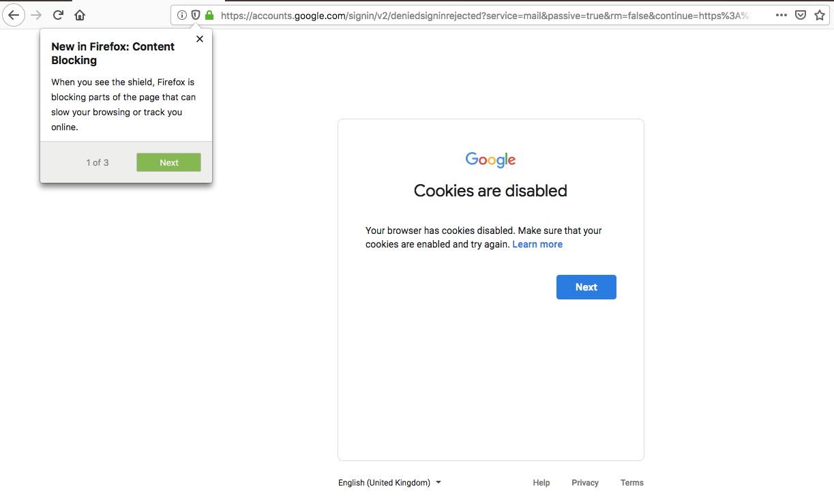The height and width of the screenshot is (504, 834).
Task: Click the blue Next button
Action: tap(586, 287)
